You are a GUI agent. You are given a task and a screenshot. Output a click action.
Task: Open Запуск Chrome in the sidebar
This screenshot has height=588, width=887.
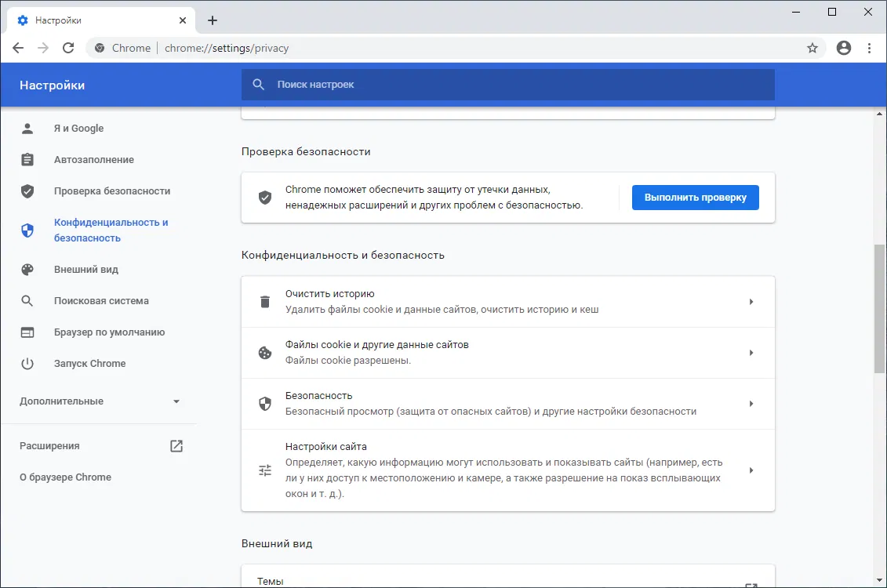coord(90,364)
